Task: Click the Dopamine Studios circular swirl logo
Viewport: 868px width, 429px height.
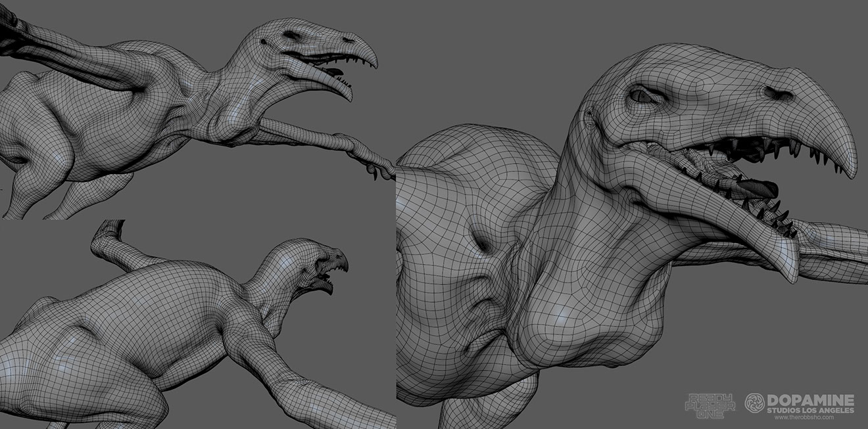Action: tap(754, 403)
